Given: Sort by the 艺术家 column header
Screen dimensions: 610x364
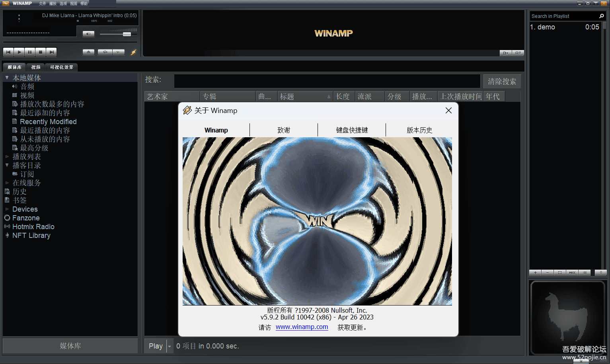Looking at the screenshot, I should (172, 96).
